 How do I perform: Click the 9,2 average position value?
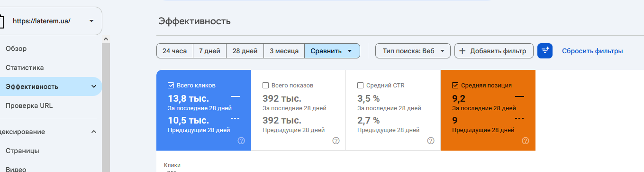coord(459,98)
